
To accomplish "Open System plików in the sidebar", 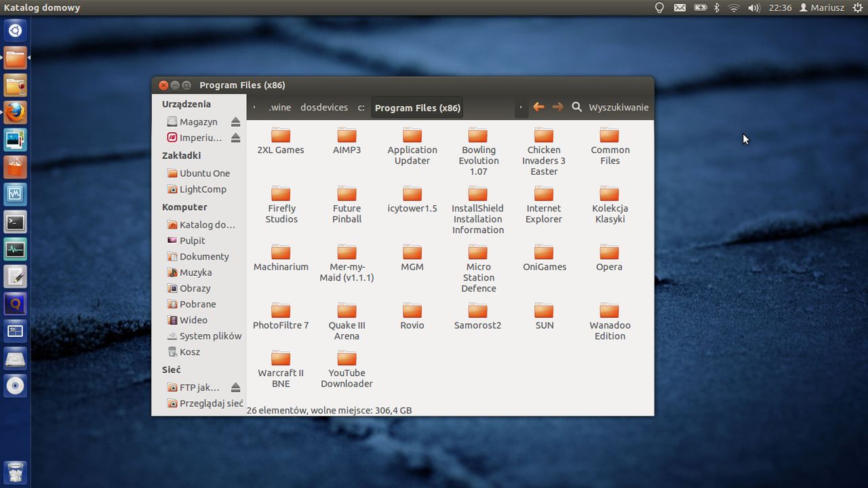I will click(x=204, y=336).
